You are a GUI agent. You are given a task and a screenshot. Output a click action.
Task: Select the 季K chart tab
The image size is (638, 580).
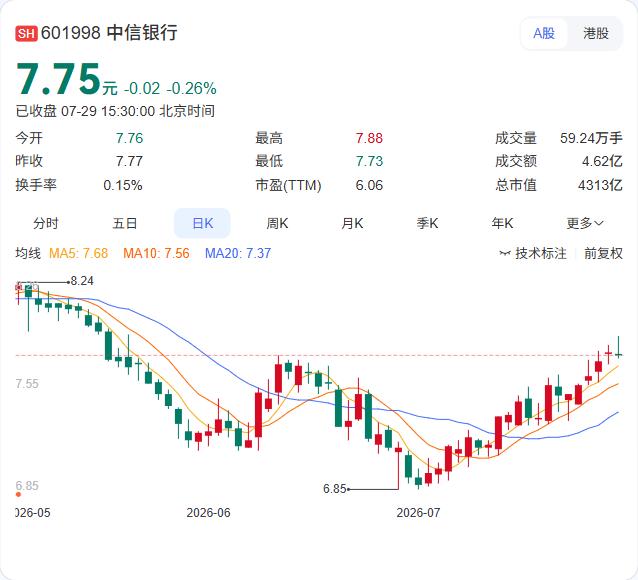pos(427,223)
